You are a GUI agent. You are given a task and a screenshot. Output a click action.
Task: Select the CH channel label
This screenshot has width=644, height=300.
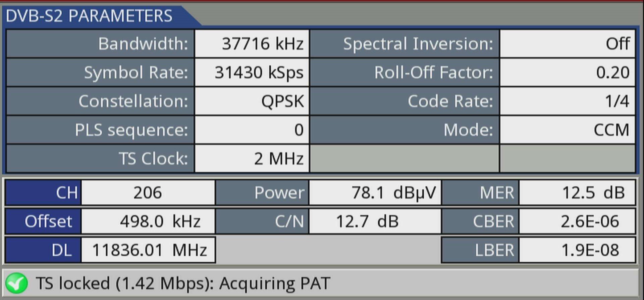(x=43, y=192)
